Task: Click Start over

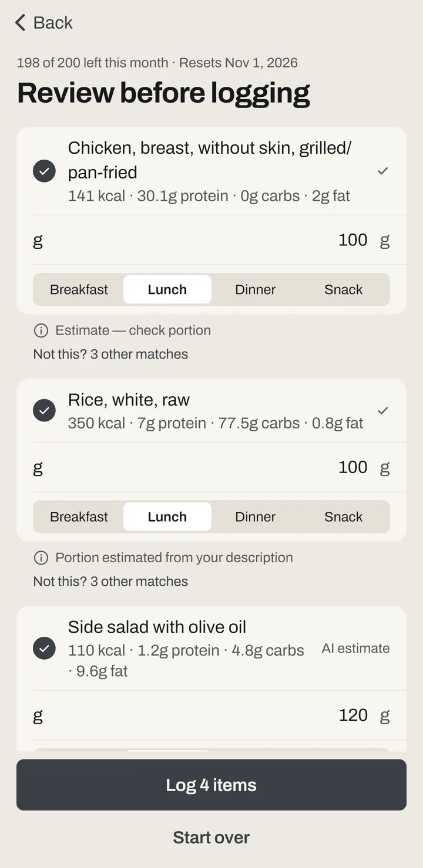Action: 211,837
